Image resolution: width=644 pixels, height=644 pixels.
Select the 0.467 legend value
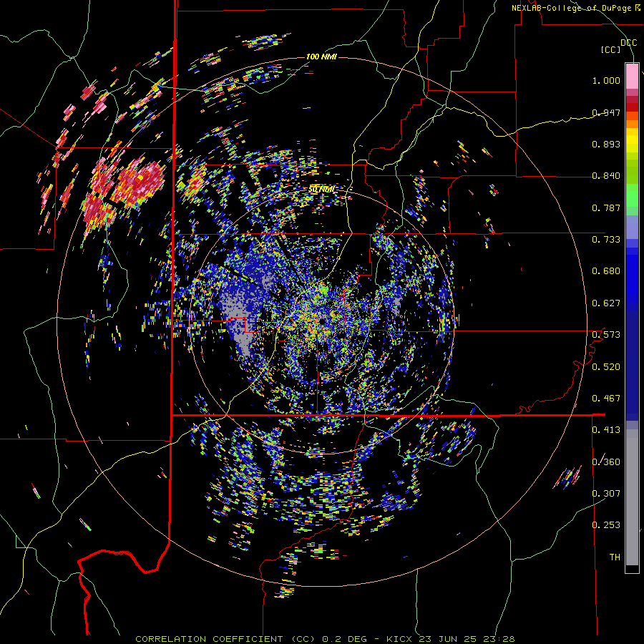pyautogui.click(x=606, y=399)
